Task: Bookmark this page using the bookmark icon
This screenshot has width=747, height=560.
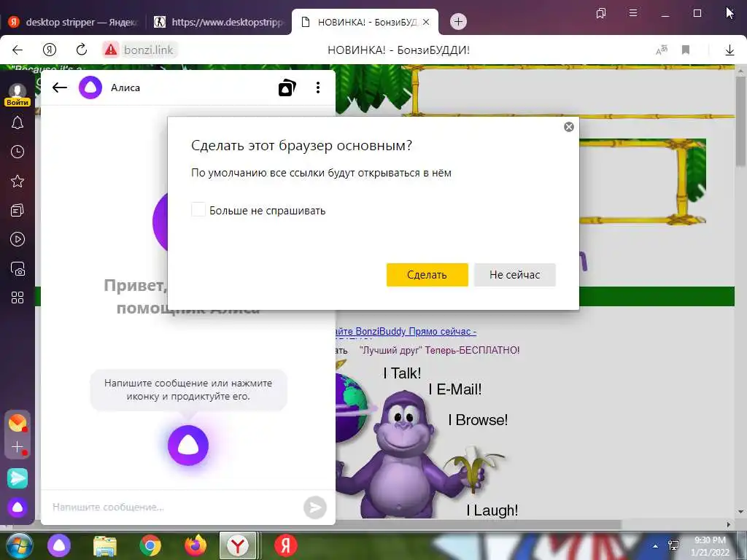Action: pos(686,50)
